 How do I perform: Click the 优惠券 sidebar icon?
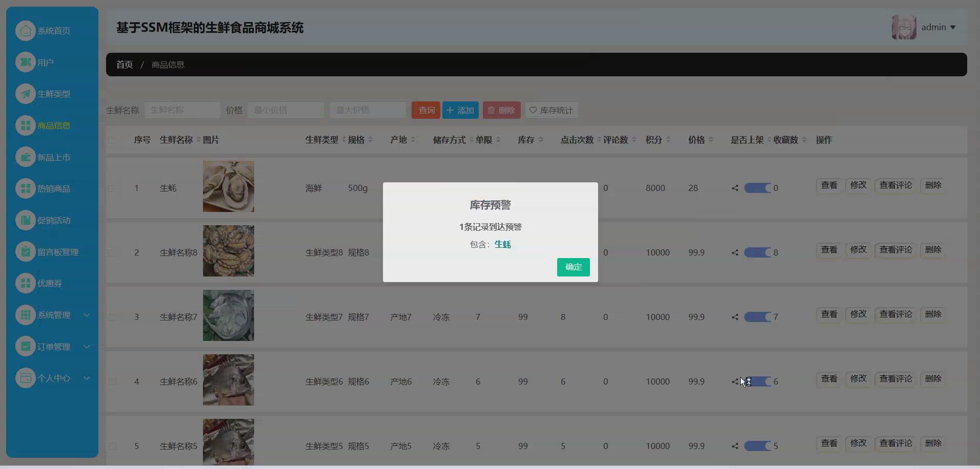(25, 283)
